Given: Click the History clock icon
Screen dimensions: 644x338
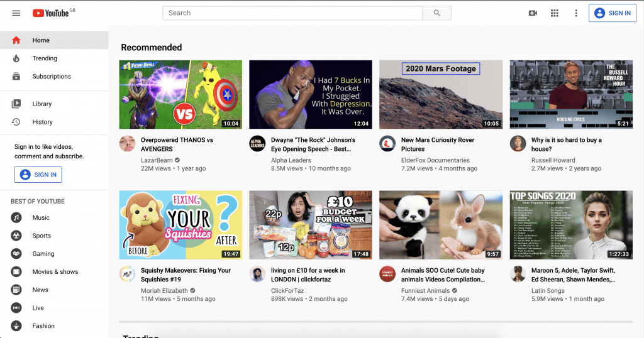Looking at the screenshot, I should point(16,122).
